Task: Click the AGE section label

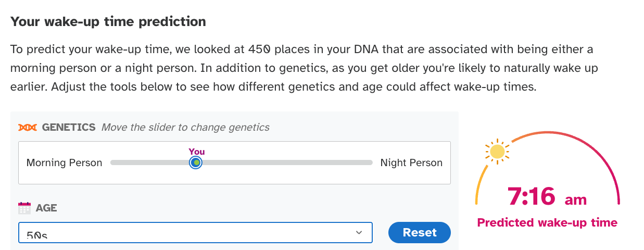Action: coord(46,208)
